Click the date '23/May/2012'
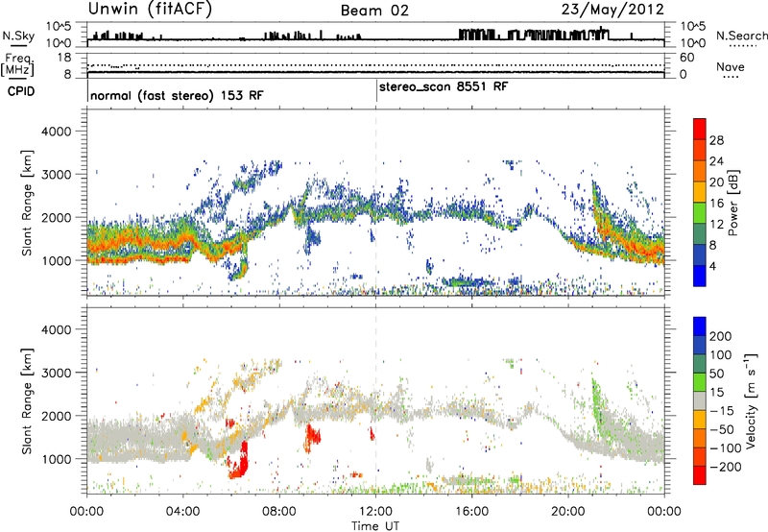The height and width of the screenshot is (532, 768). point(612,9)
